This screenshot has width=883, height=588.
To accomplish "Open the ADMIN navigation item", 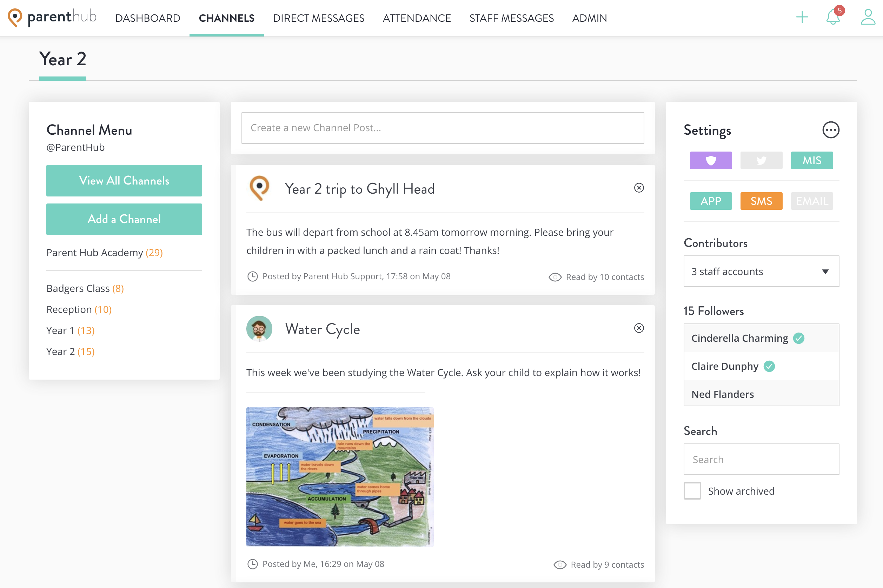I will click(589, 18).
